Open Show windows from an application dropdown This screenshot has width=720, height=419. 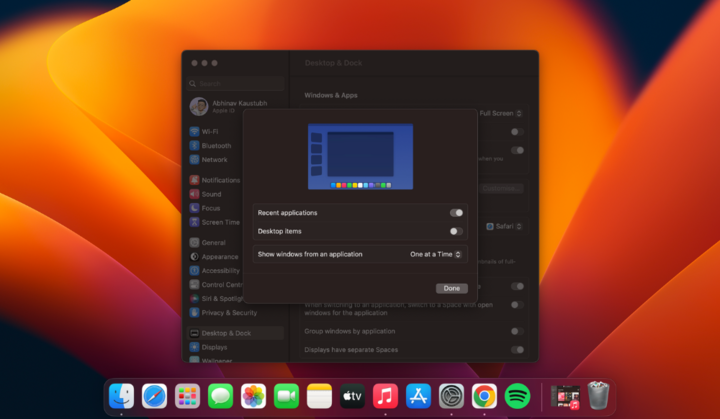point(436,254)
